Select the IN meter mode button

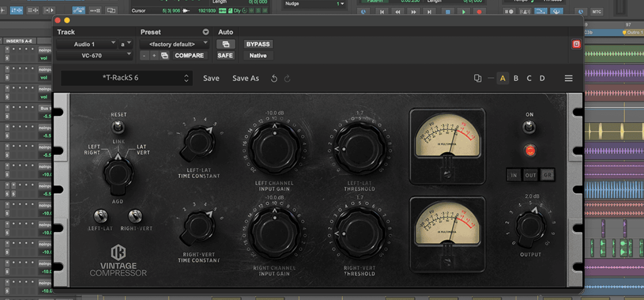(x=514, y=175)
